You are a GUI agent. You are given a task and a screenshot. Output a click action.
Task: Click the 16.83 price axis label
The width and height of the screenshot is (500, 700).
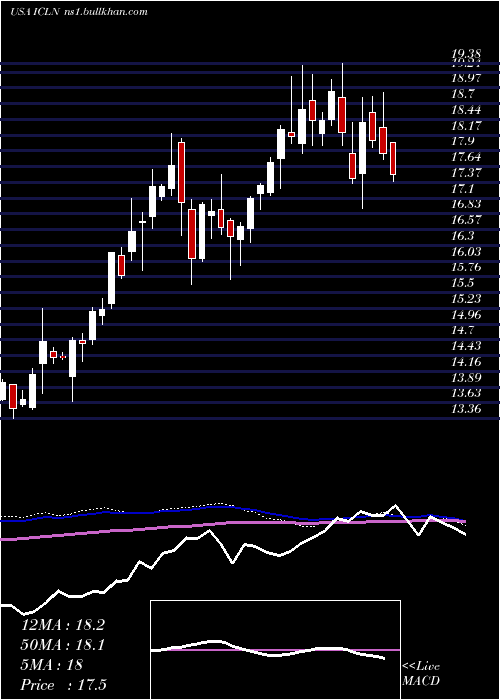pos(467,204)
